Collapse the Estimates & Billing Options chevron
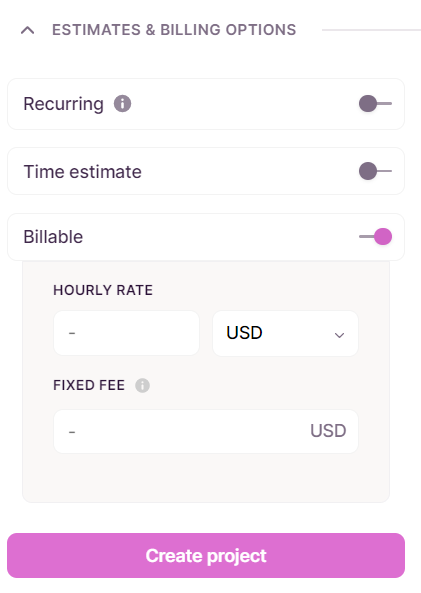The height and width of the screenshot is (593, 421). [x=28, y=30]
